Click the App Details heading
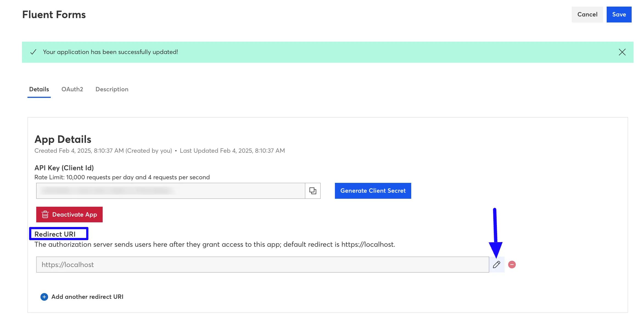This screenshot has width=644, height=318. click(63, 140)
